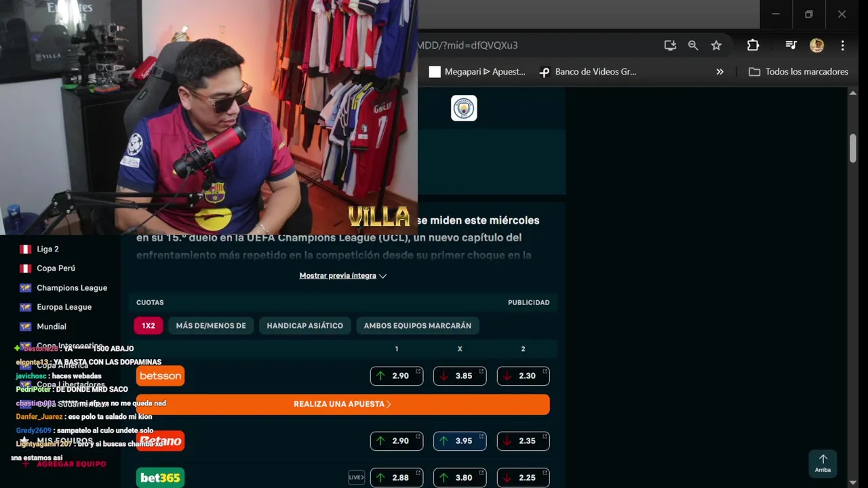Open the browser extensions puzzle icon
868x488 pixels.
[x=753, y=45]
